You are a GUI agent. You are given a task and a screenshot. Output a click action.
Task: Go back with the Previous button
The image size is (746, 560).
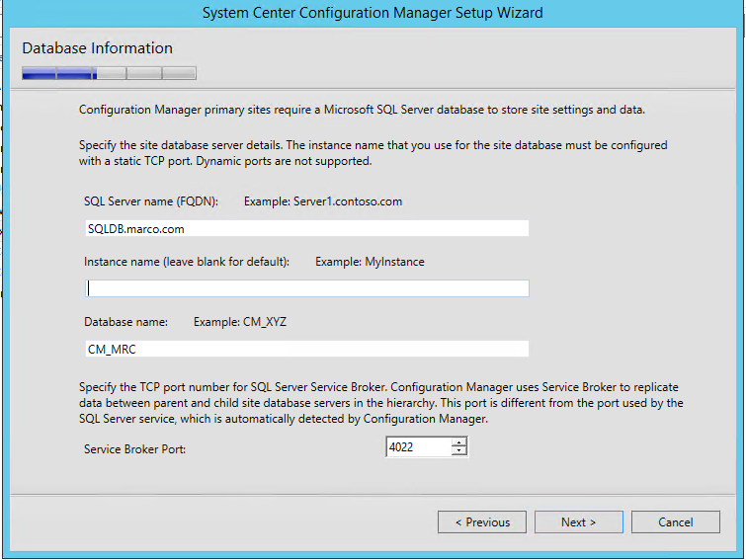(482, 521)
